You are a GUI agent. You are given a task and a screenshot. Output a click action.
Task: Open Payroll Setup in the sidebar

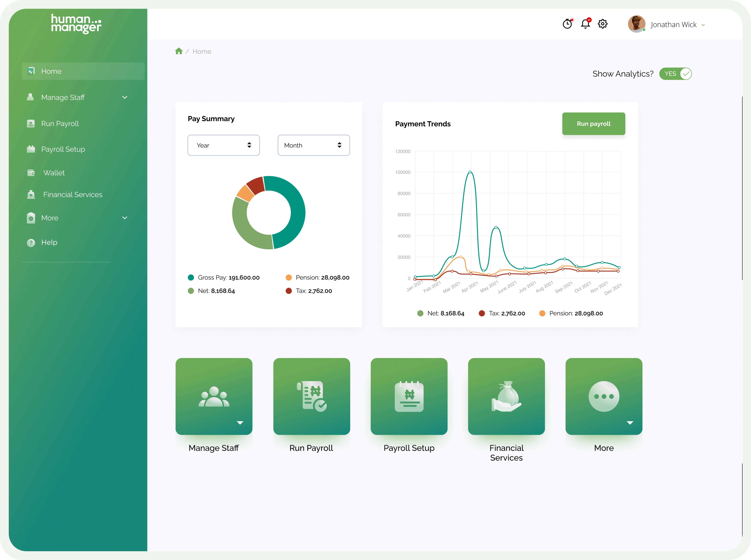[x=63, y=149]
